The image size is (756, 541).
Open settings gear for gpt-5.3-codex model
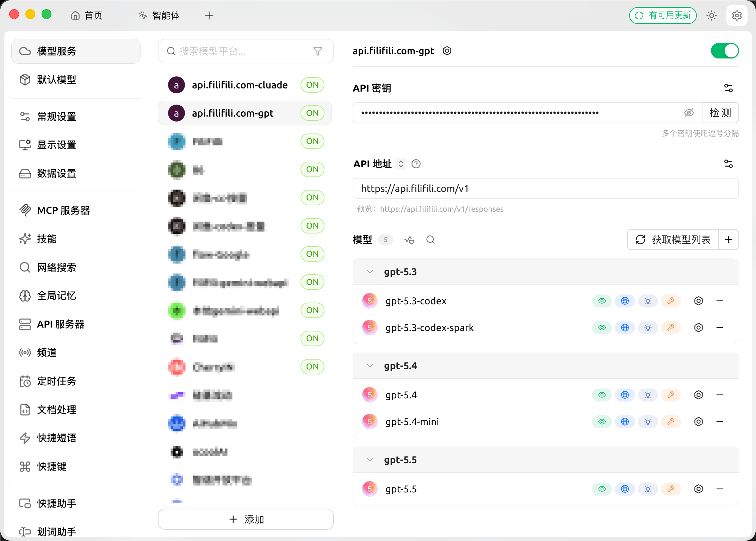698,301
